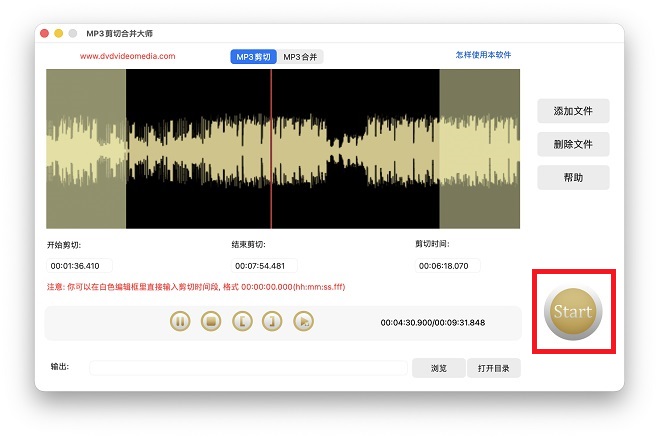
Task: Click the empty 输出 path field
Action: point(248,368)
